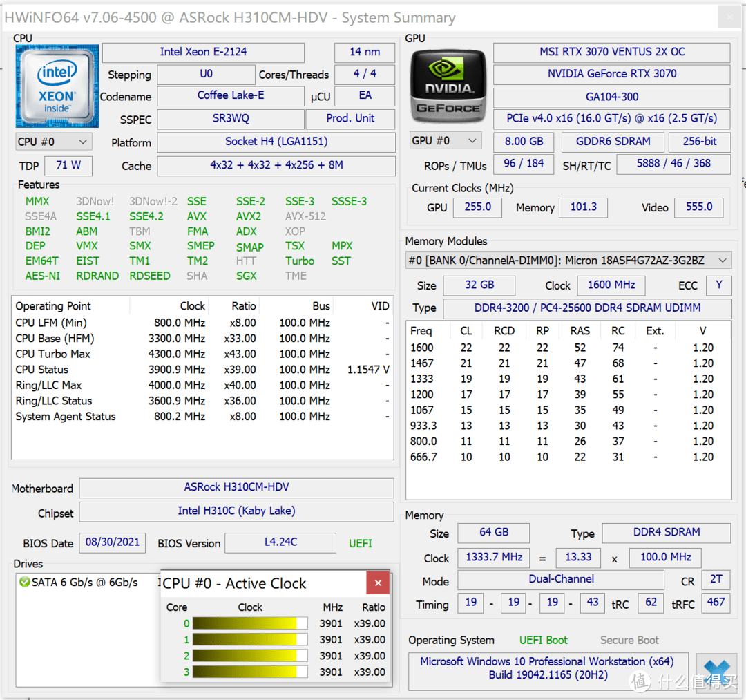The image size is (746, 700).
Task: Click the green SATA drive status icon
Action: pos(24,582)
